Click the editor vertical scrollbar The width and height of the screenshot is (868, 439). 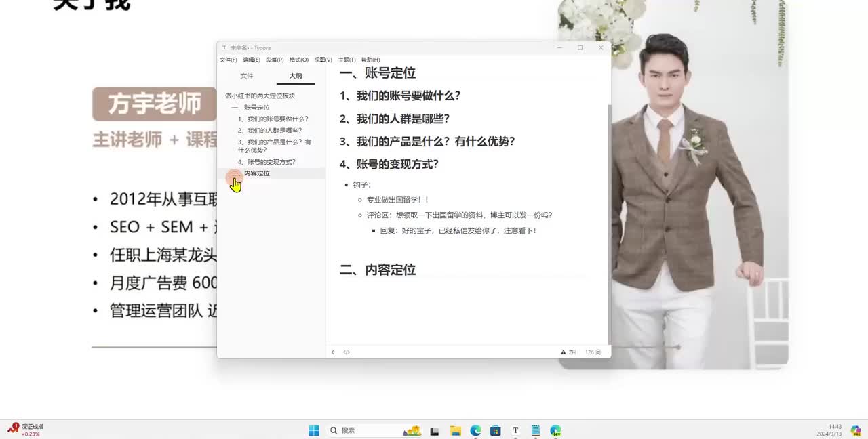(x=609, y=224)
